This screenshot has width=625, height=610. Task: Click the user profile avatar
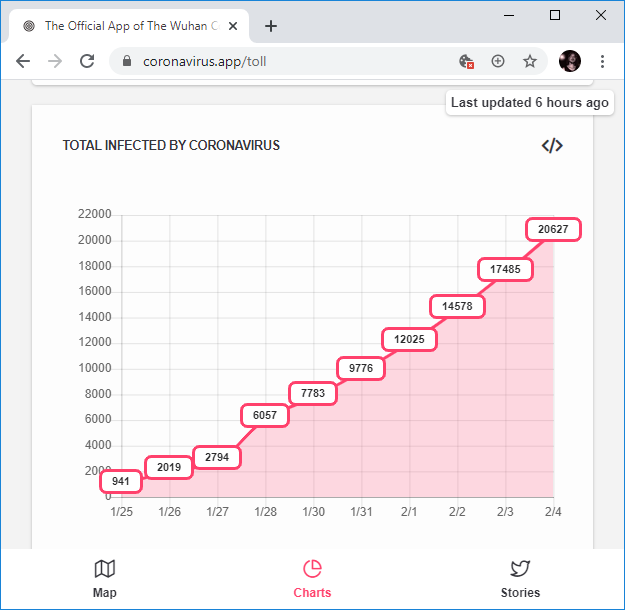click(570, 61)
